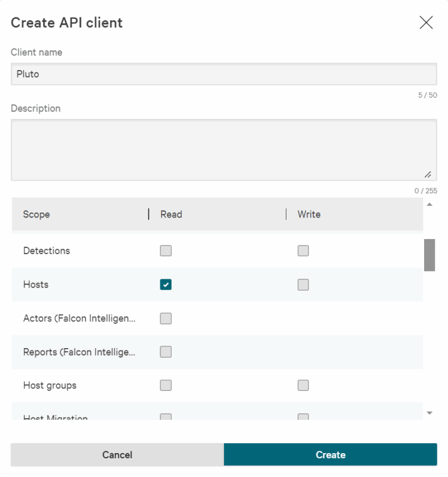Check Read for Host Migration scope
Screen dimensions: 448x477
pos(166,416)
